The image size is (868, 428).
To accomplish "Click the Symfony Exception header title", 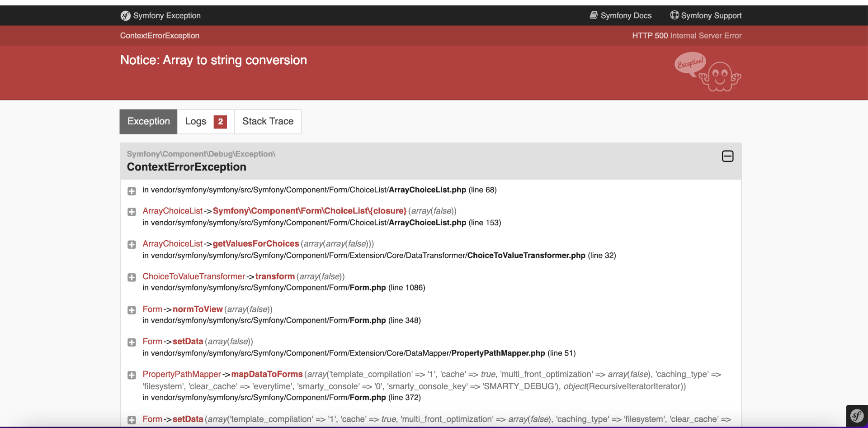I will click(x=167, y=16).
